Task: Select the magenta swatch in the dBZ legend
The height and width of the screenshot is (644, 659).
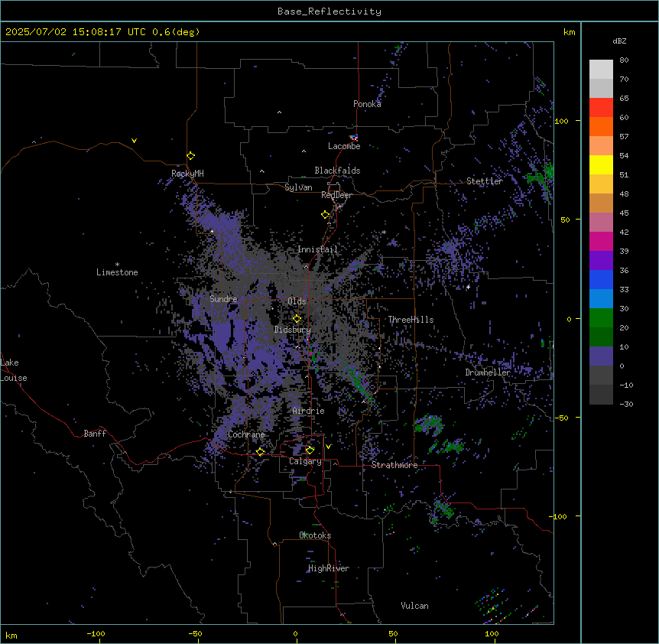Action: pyautogui.click(x=601, y=241)
